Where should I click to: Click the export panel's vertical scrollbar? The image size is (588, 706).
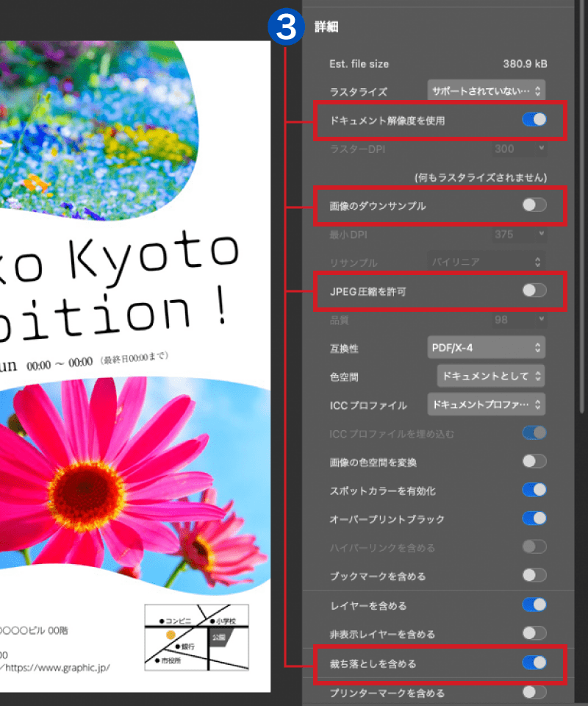point(582,221)
